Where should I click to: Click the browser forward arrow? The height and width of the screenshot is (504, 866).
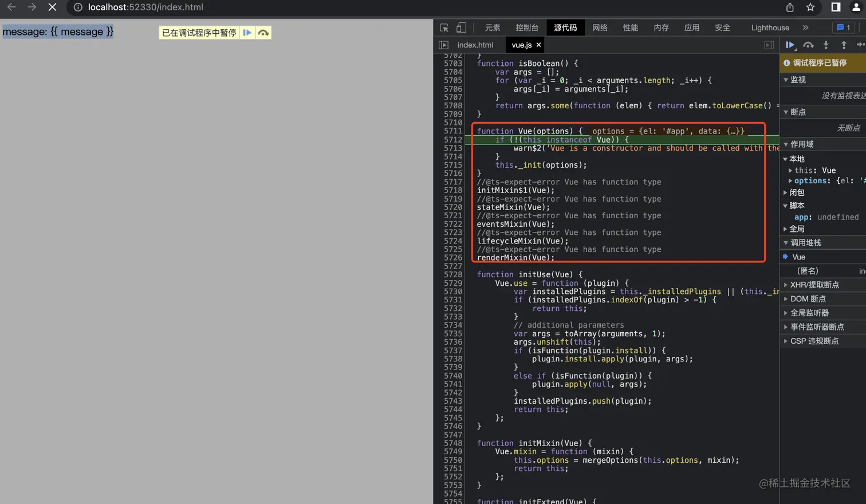32,7
